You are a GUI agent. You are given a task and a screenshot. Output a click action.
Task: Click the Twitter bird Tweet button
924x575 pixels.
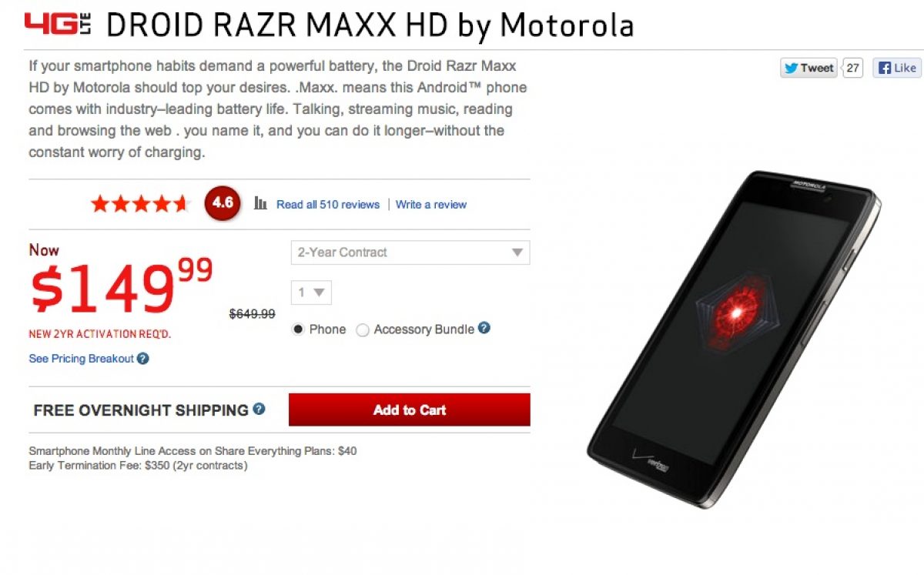tap(808, 68)
